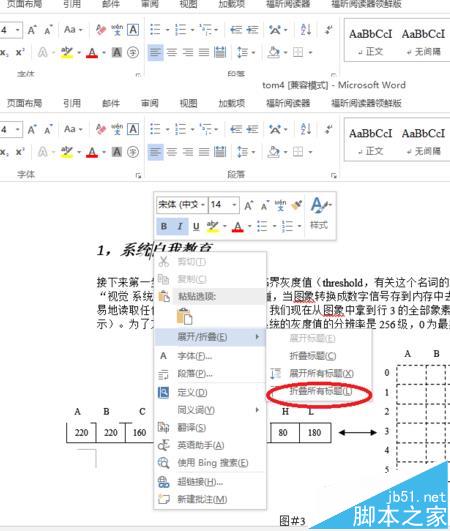
Task: Select 展开/折叠(E) in context menu
Action: [x=209, y=337]
